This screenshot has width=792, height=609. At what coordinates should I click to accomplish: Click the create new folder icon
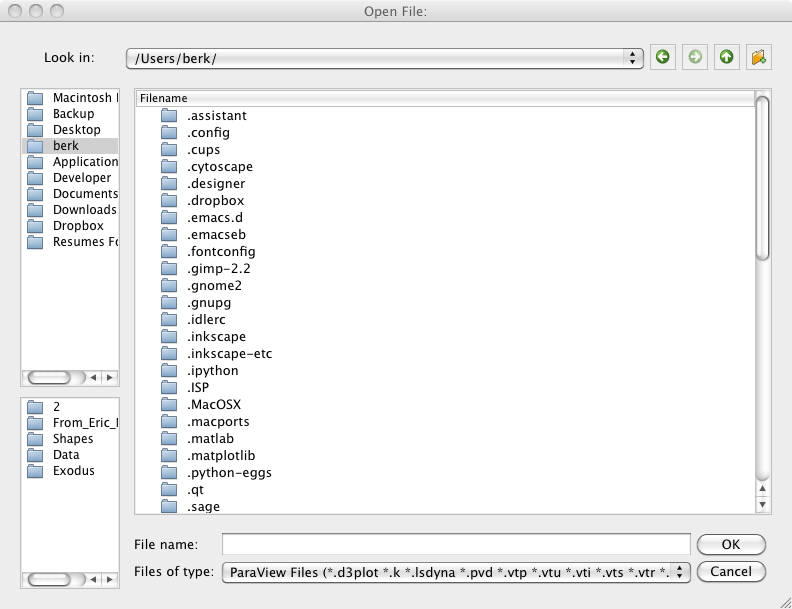point(759,57)
